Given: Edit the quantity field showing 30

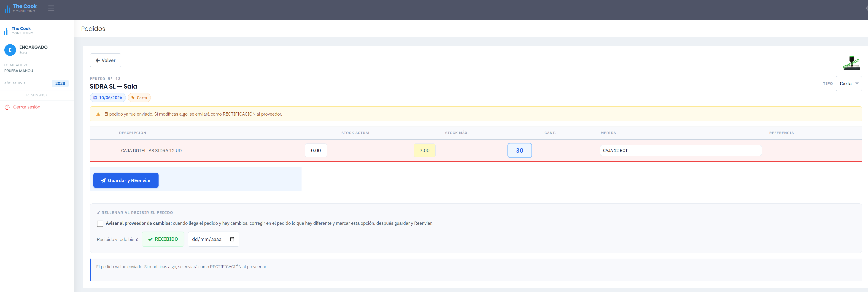Looking at the screenshot, I should (x=520, y=150).
